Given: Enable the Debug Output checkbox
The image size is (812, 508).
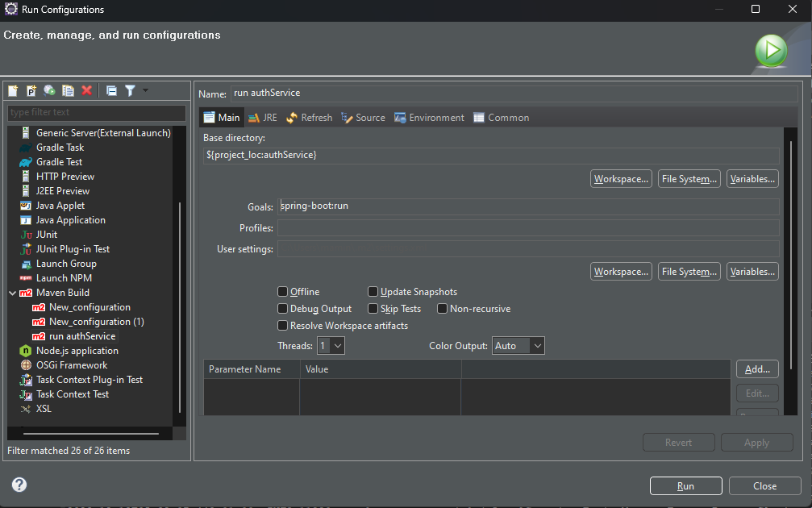Looking at the screenshot, I should click(283, 309).
